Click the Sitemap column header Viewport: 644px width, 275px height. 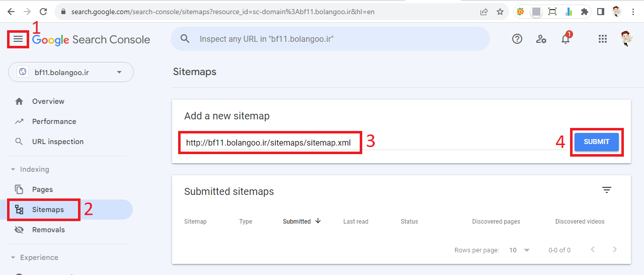(x=195, y=222)
